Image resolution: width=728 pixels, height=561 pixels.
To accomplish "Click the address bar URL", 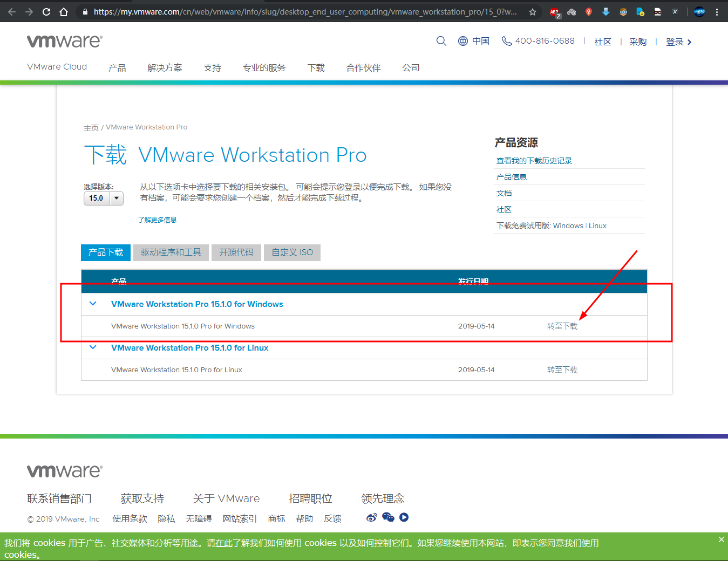I will (x=305, y=11).
